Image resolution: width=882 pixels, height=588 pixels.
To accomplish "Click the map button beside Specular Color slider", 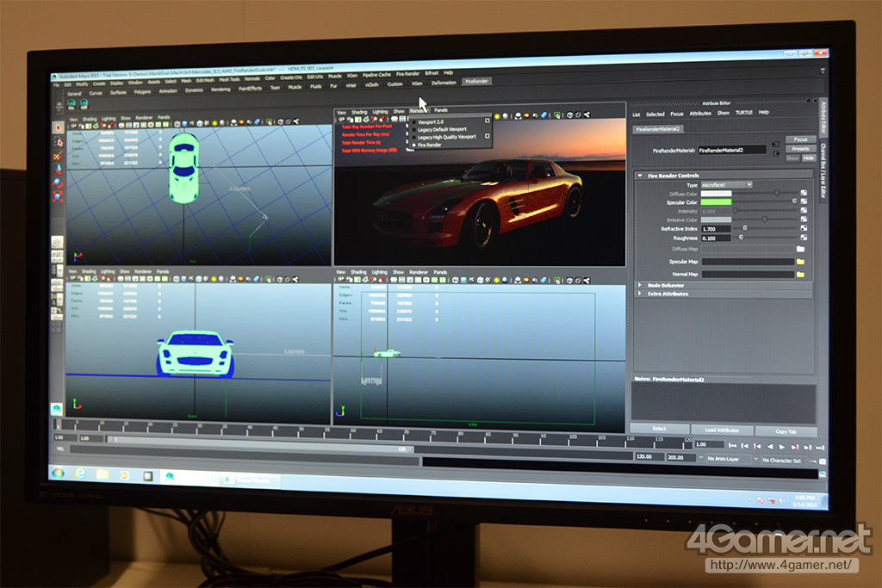I will (x=804, y=202).
